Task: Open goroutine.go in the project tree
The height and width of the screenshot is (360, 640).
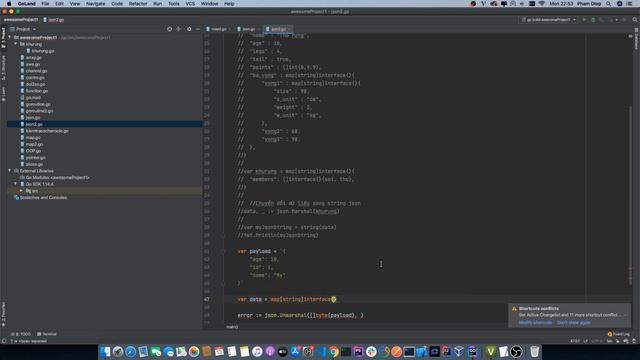Action: (36, 104)
